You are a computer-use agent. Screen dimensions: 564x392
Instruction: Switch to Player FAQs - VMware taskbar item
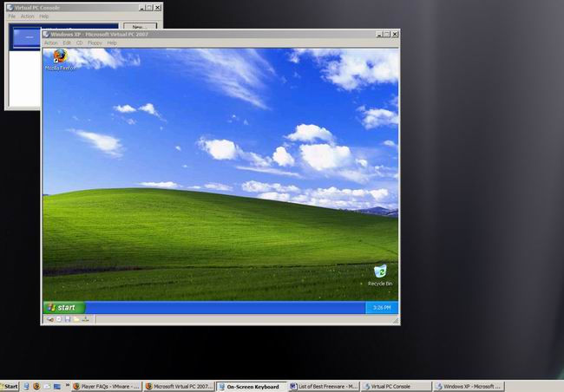[x=107, y=387]
